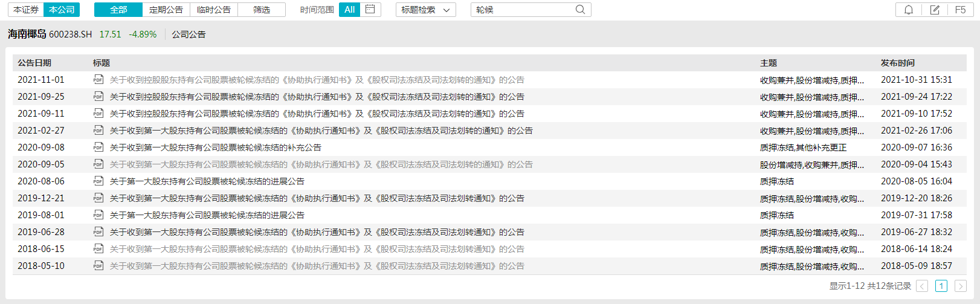Viewport: 980px width, 304px height.
Task: Open the 筛选 filter options
Action: pos(262,10)
